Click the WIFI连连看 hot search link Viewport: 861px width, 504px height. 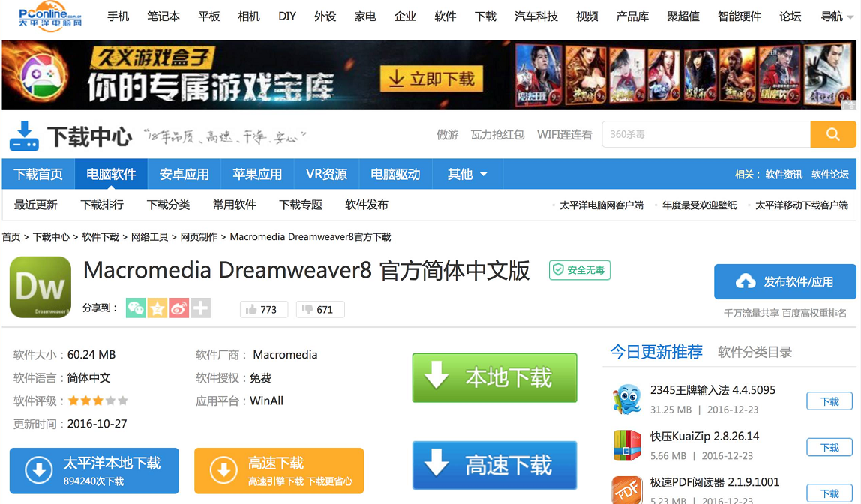pyautogui.click(x=565, y=135)
